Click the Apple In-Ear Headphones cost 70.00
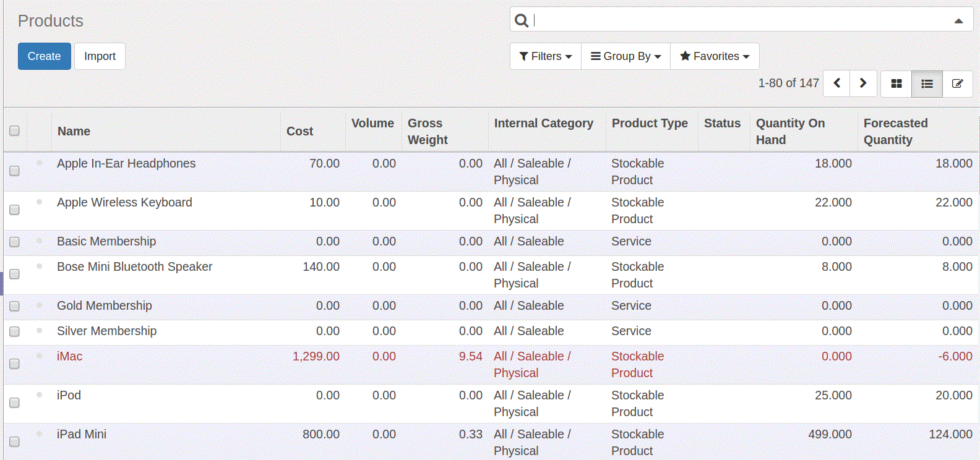 (324, 163)
